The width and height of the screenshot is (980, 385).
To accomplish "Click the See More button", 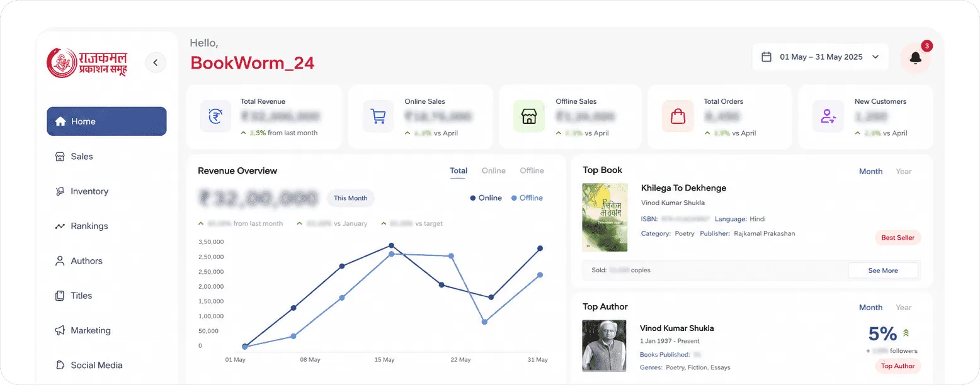I will pyautogui.click(x=883, y=271).
